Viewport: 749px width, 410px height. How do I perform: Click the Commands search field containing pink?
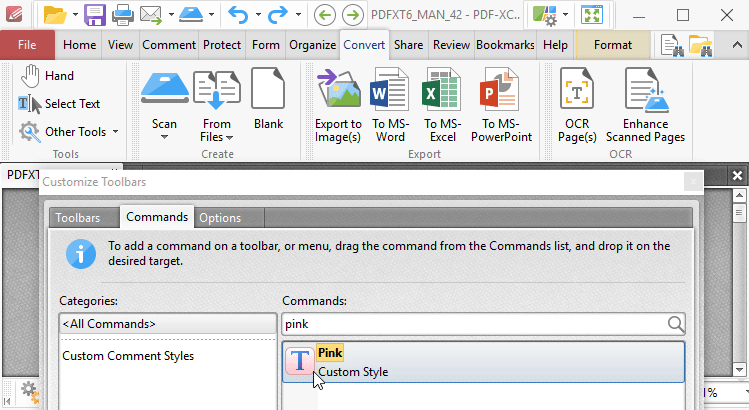(472, 323)
